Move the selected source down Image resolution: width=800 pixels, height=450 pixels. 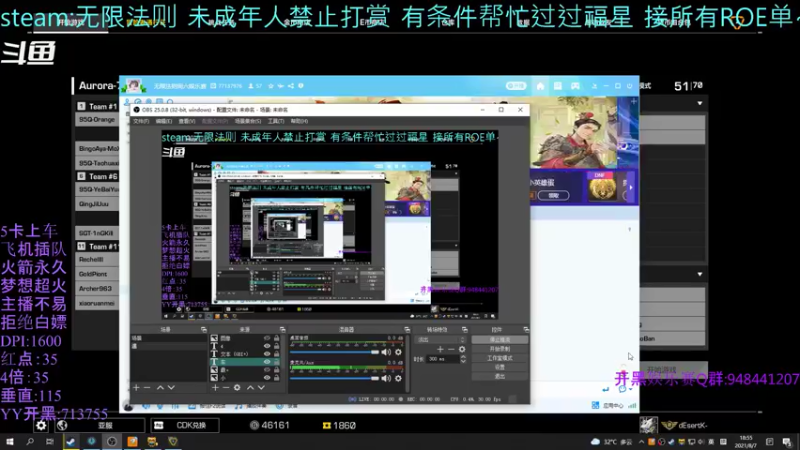(x=261, y=388)
